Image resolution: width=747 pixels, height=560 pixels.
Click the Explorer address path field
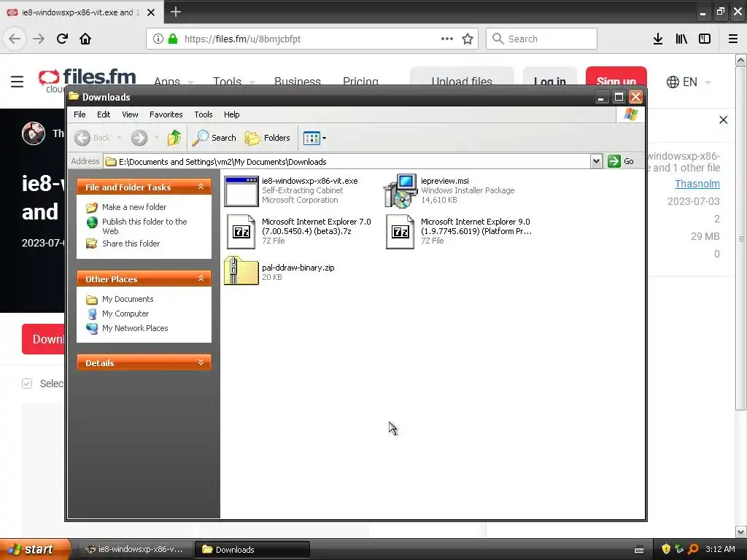click(347, 161)
